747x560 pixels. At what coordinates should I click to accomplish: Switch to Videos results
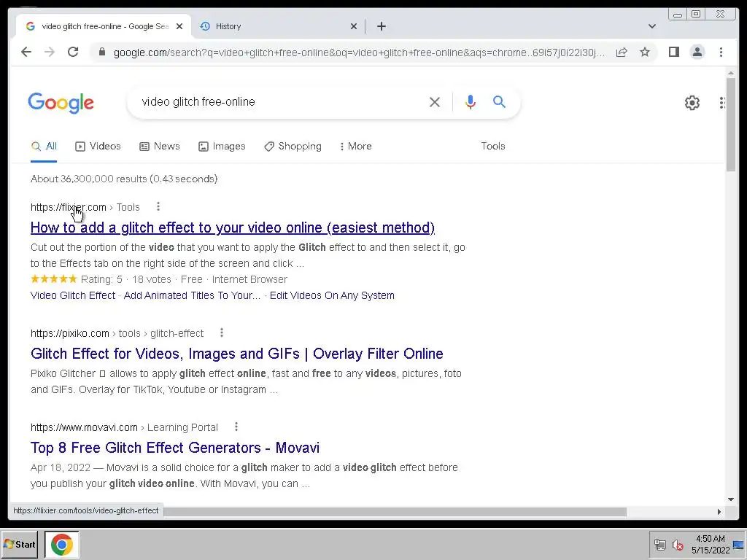point(98,146)
